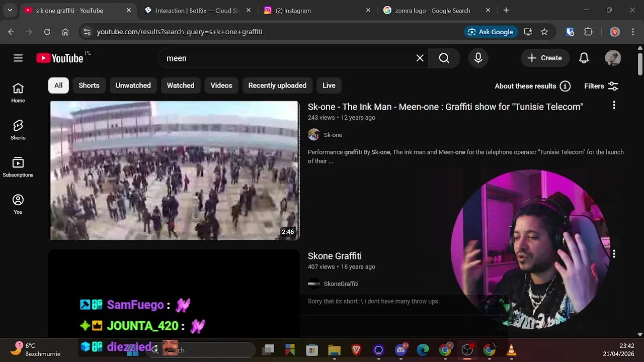Switch to the Instagram tab
This screenshot has width=644, height=362.
(316, 10)
